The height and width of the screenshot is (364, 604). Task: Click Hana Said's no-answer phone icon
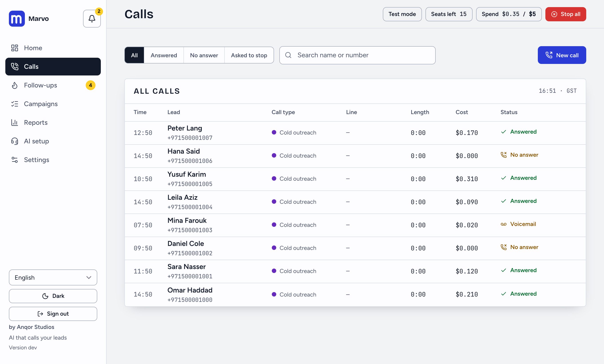(503, 155)
